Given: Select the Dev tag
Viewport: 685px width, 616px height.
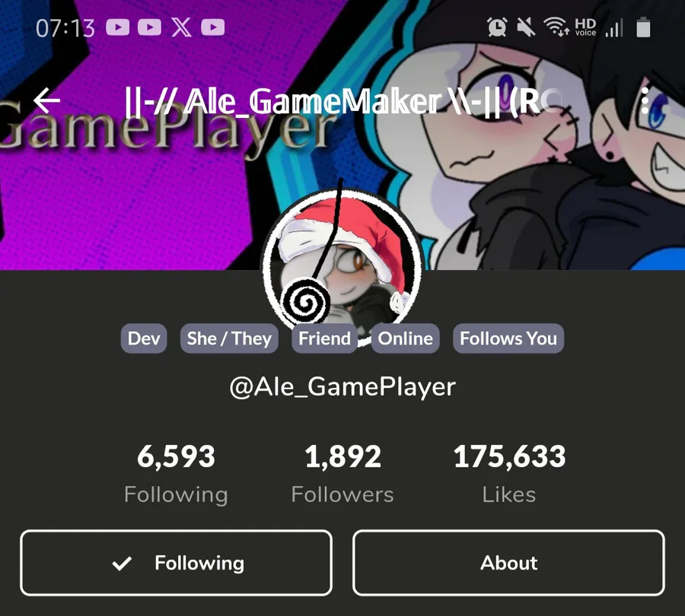Looking at the screenshot, I should [x=144, y=338].
